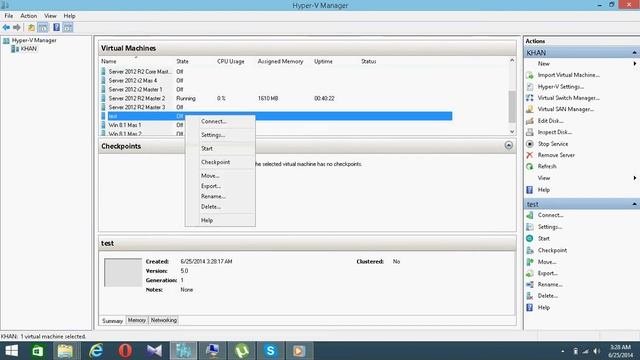The width and height of the screenshot is (640, 360).
Task: Click Import Virtual Machine icon in Actions
Action: (530, 76)
